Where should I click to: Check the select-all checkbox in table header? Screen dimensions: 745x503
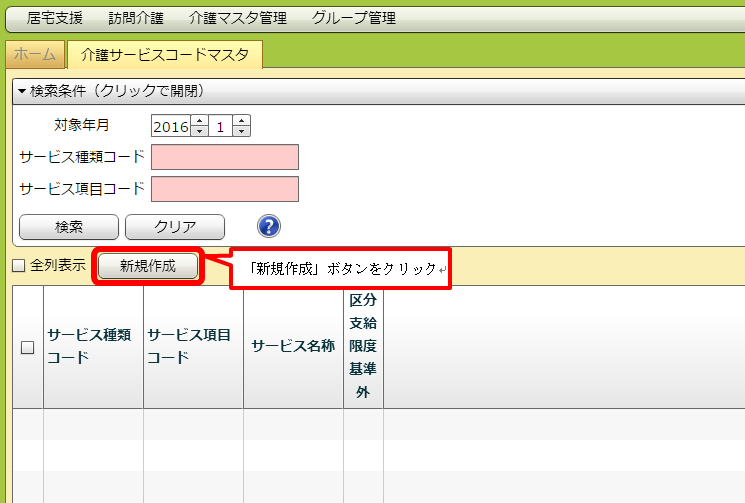27,347
